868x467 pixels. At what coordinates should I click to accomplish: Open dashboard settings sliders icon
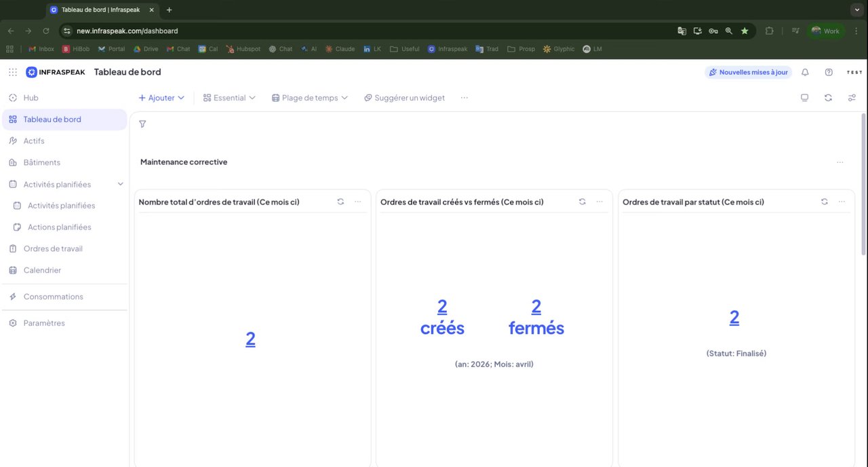(x=852, y=98)
